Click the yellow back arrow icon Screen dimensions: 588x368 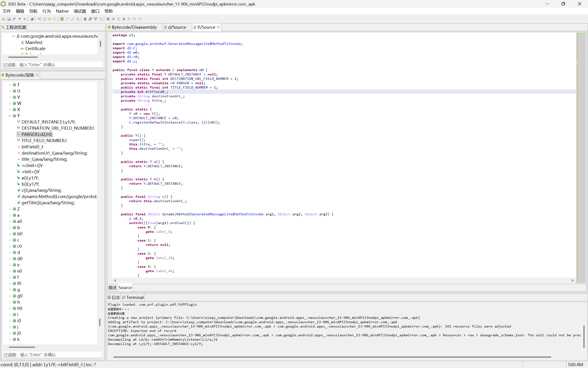click(x=49, y=19)
